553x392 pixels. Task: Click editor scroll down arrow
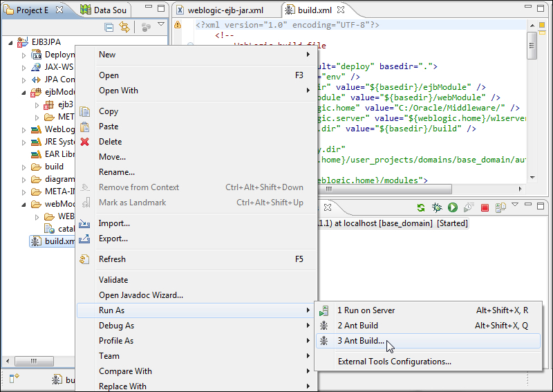(532, 178)
